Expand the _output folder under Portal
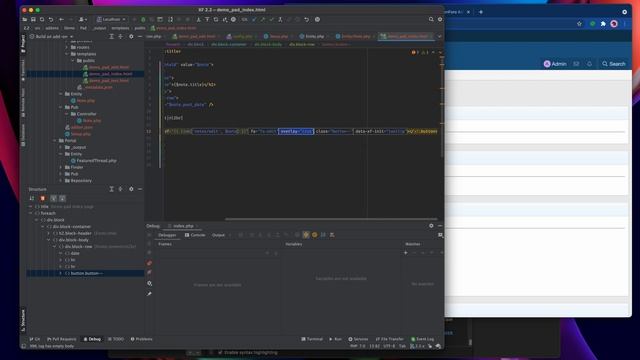This screenshot has height=360, width=640. coord(61,147)
